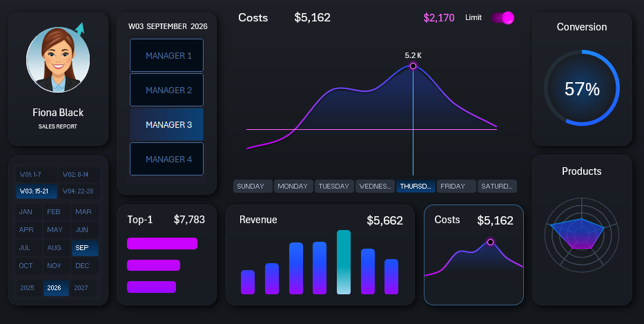Select MANAGER 3 button

(x=166, y=125)
